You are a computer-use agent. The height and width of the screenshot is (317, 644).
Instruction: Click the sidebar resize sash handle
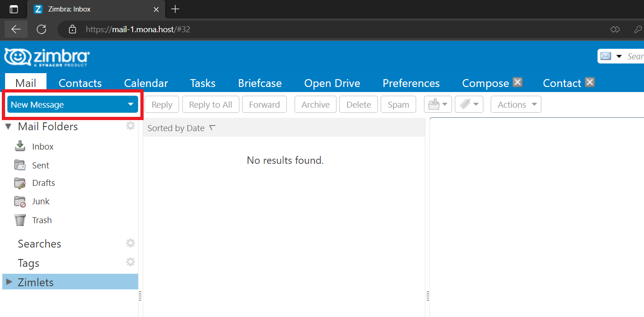point(140,296)
